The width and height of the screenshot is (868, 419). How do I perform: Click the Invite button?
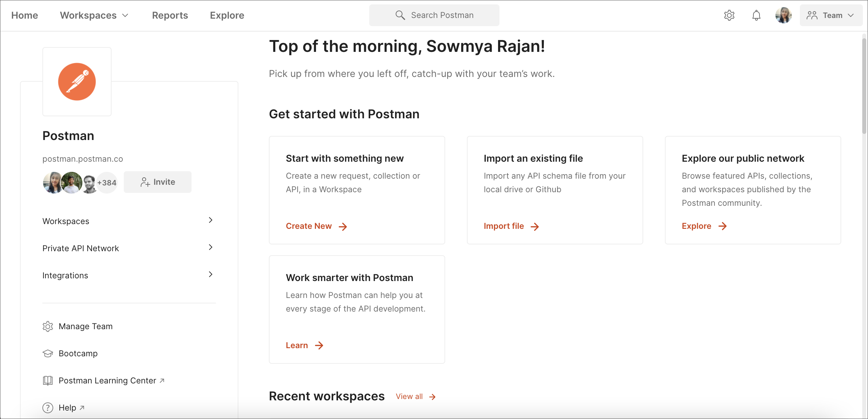(x=158, y=182)
